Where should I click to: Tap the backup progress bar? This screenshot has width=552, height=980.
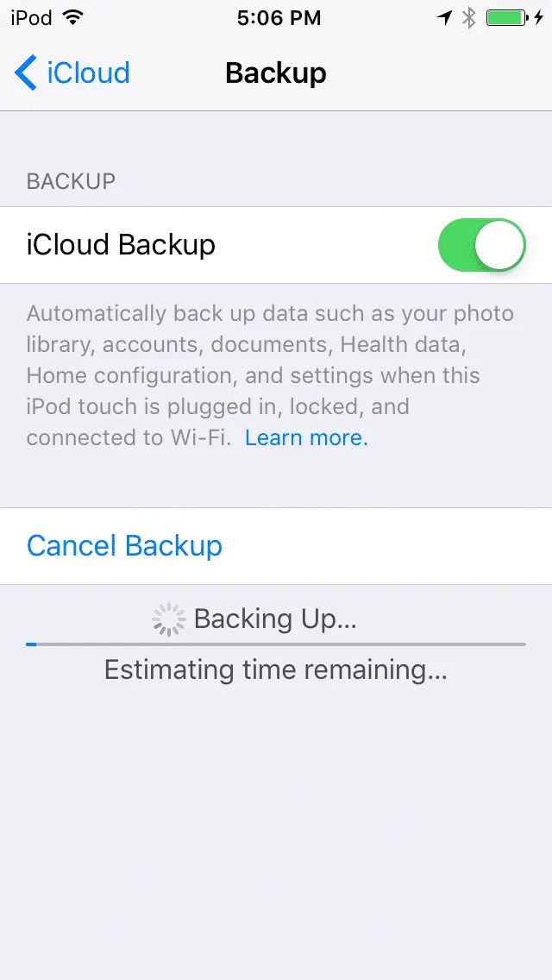click(276, 644)
